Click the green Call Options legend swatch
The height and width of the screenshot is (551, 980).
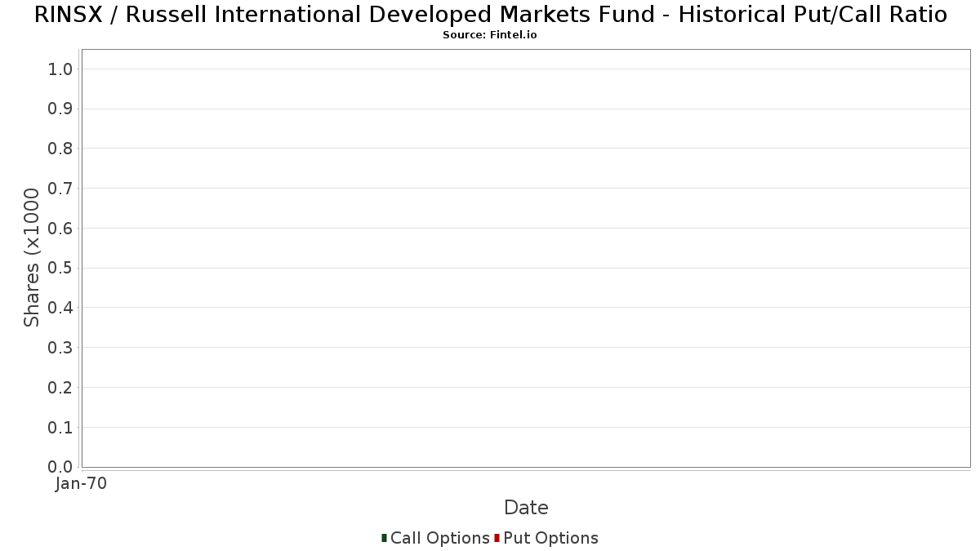coord(384,538)
